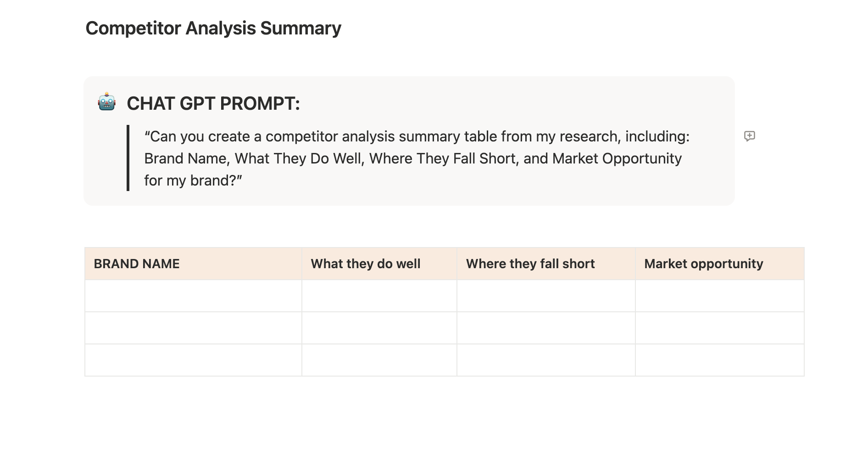Select the Where they fall short header

click(546, 264)
